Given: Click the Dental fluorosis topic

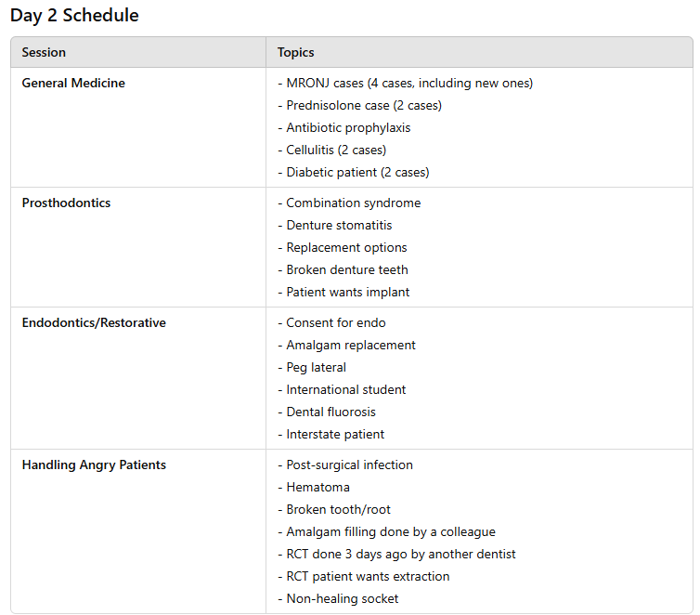Looking at the screenshot, I should [x=327, y=412].
